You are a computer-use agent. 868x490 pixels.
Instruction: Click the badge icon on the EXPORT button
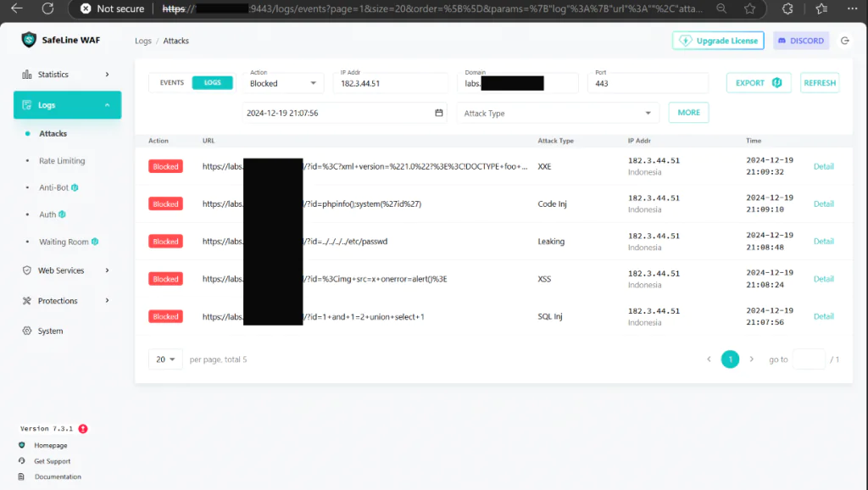[x=776, y=82]
